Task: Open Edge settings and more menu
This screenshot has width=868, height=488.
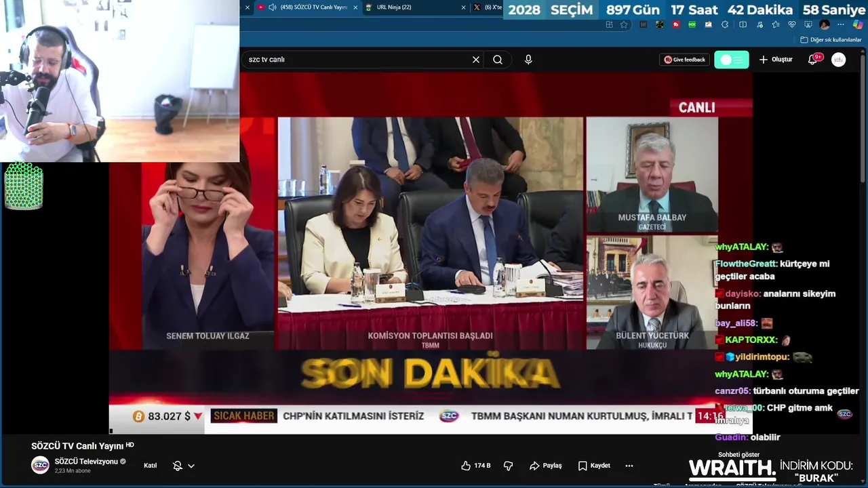Action: point(841,24)
